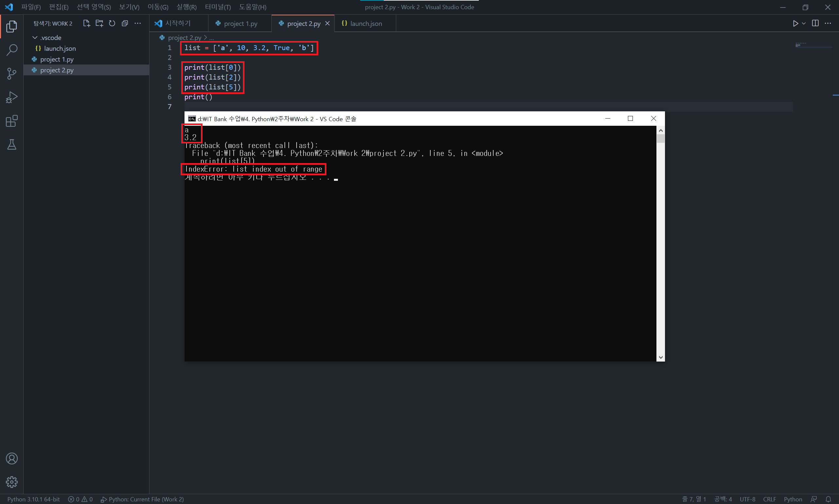
Task: Open the Extensions view
Action: point(11,121)
